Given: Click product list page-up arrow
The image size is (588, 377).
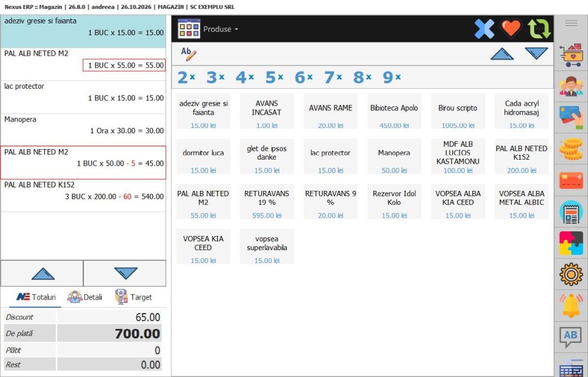Looking at the screenshot, I should (x=502, y=54).
